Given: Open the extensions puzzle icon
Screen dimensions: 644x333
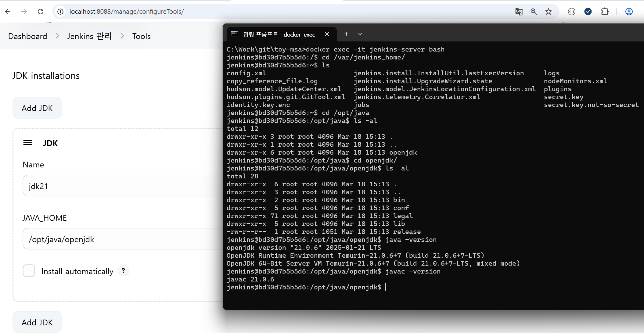Looking at the screenshot, I should tap(605, 12).
